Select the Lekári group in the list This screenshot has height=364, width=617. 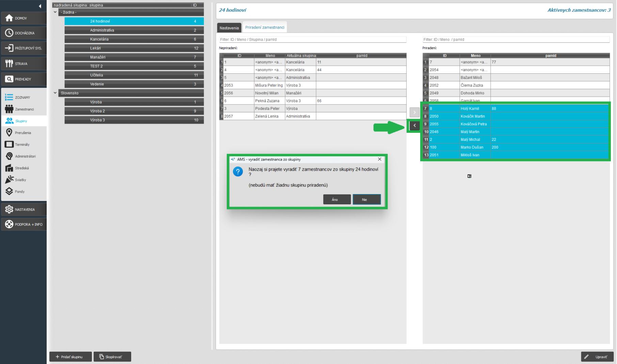point(134,48)
